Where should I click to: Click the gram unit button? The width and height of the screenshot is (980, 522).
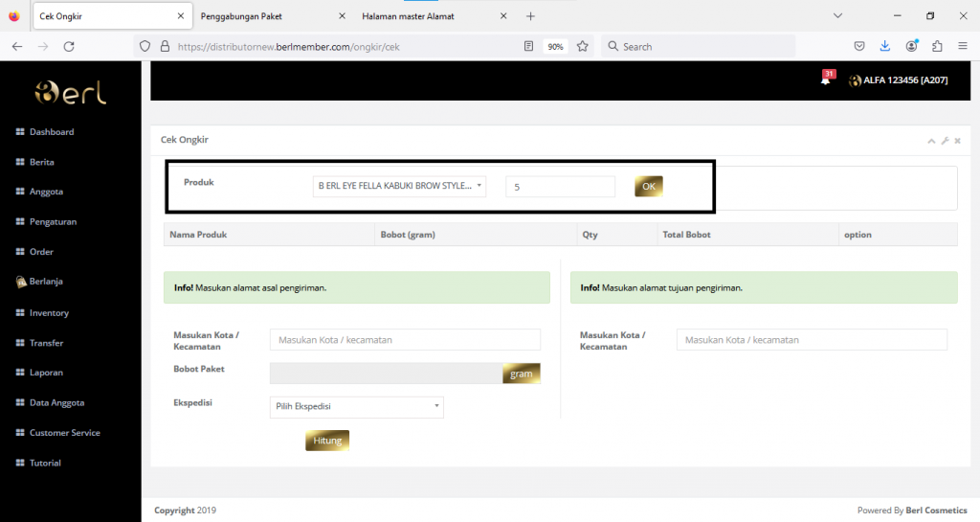[x=522, y=374]
